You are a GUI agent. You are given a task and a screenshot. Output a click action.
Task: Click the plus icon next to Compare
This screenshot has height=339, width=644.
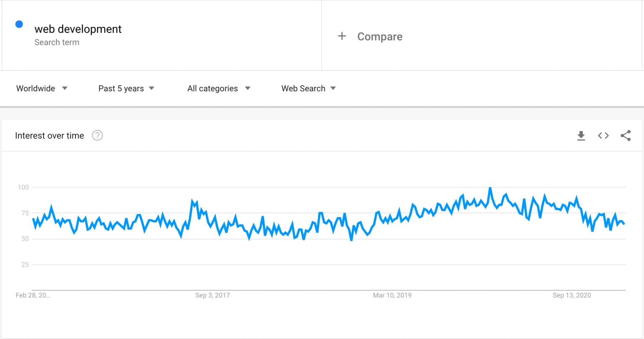[x=342, y=36]
